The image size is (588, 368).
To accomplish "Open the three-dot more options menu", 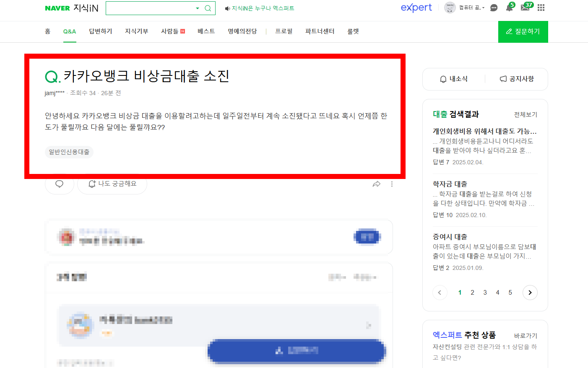I will pyautogui.click(x=392, y=184).
